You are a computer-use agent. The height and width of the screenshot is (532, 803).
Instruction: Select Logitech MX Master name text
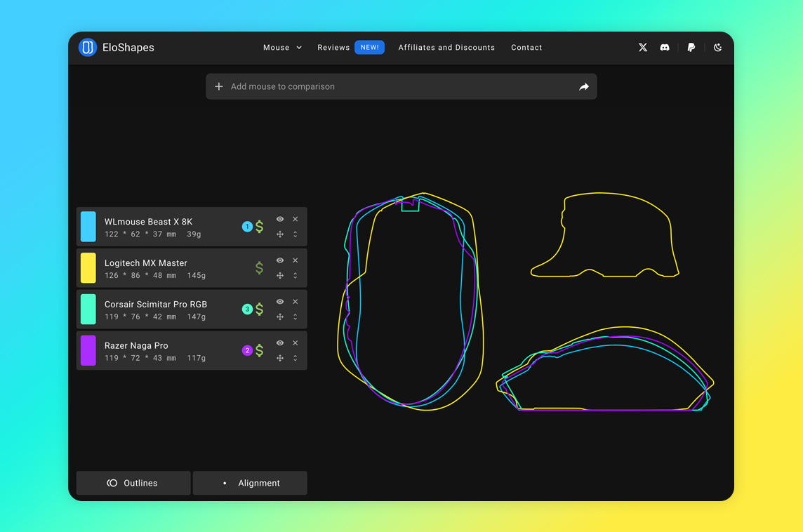coord(146,263)
